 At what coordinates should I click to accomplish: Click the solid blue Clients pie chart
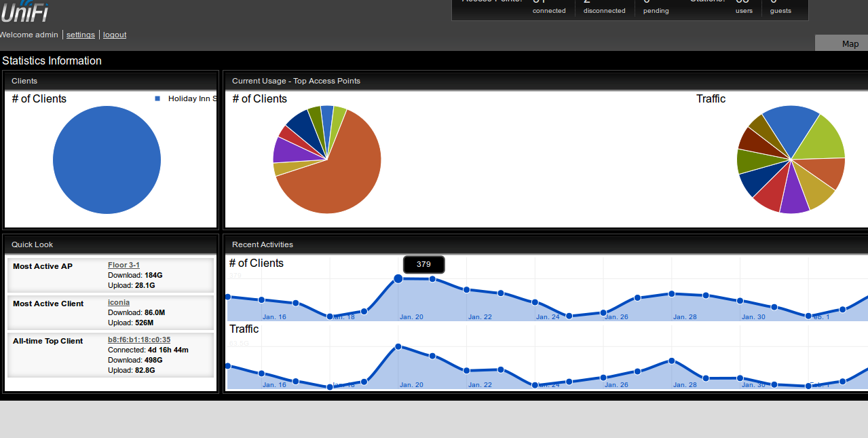pos(107,160)
